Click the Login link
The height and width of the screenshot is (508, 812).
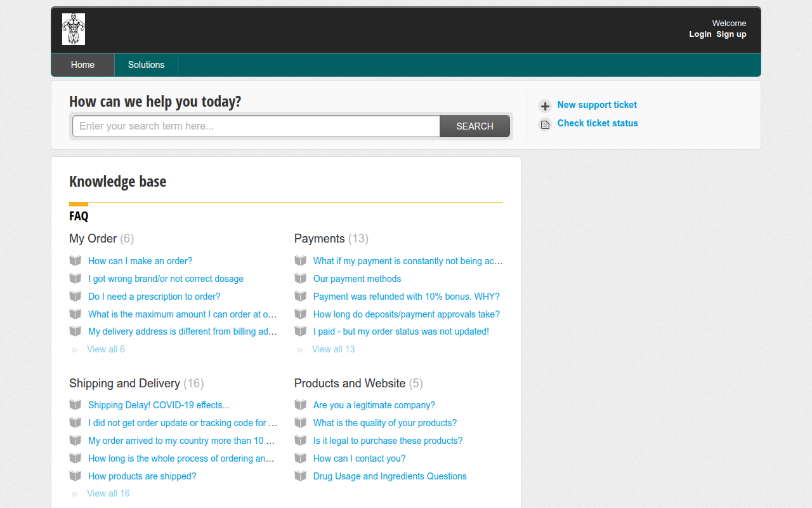click(700, 34)
